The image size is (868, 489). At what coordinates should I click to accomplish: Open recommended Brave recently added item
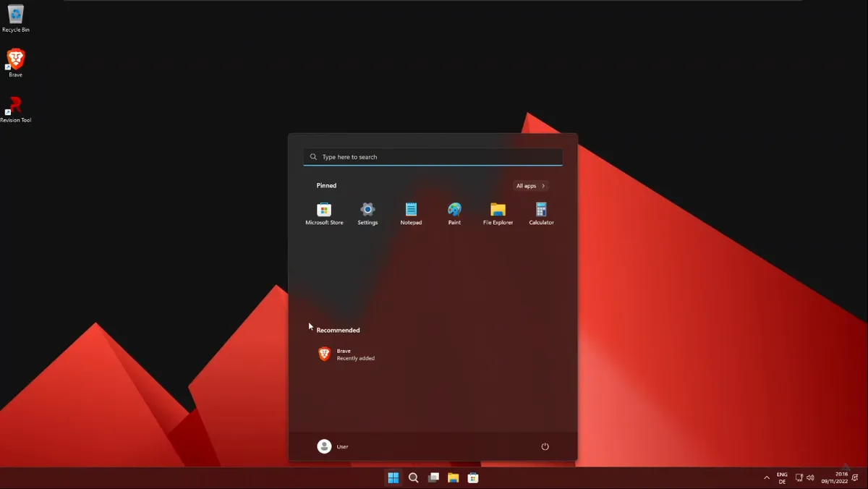(346, 354)
